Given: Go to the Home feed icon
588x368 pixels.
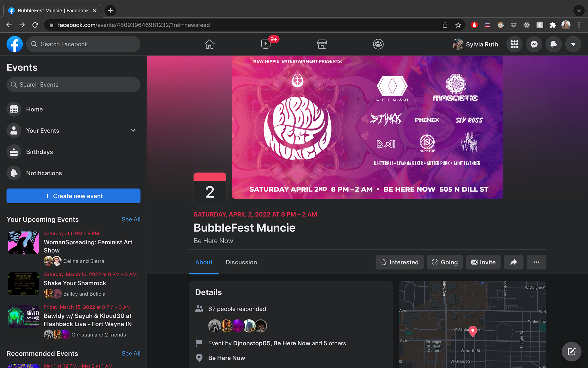Looking at the screenshot, I should [x=209, y=44].
